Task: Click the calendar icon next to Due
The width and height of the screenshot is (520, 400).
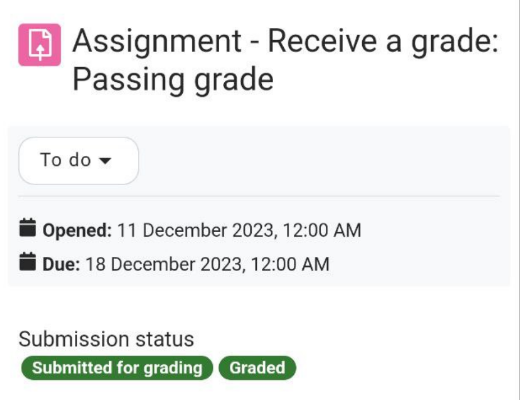Action: tap(28, 261)
